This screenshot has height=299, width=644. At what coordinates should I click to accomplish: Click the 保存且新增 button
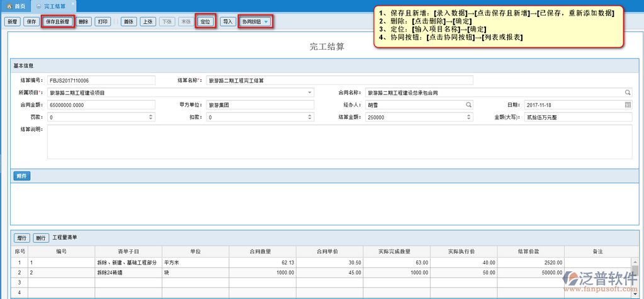(x=58, y=21)
